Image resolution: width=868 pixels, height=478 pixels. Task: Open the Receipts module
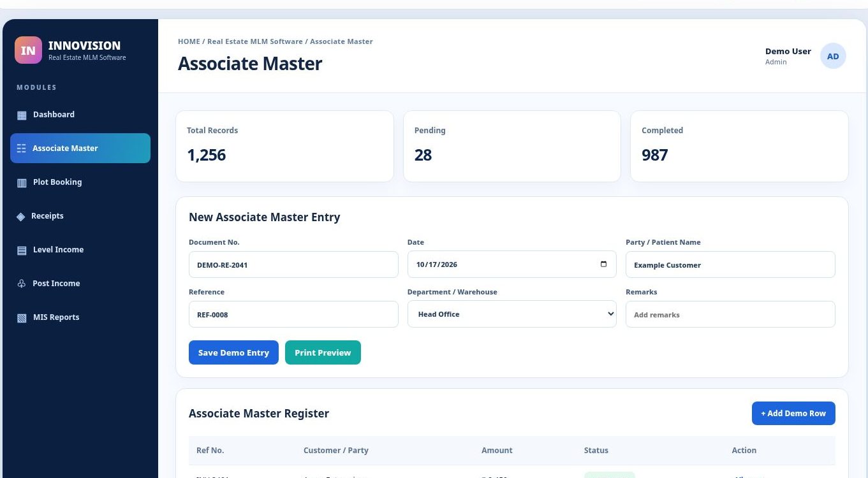(80, 216)
